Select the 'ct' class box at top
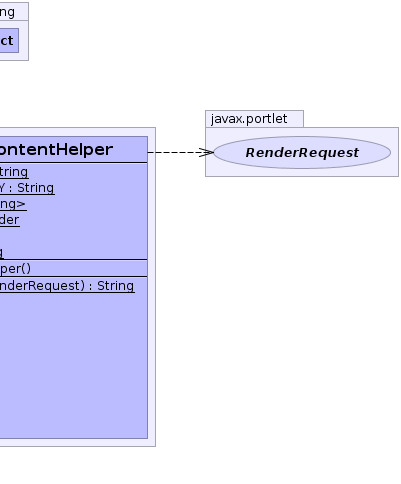Screen dimensions: 401x484 (9, 40)
